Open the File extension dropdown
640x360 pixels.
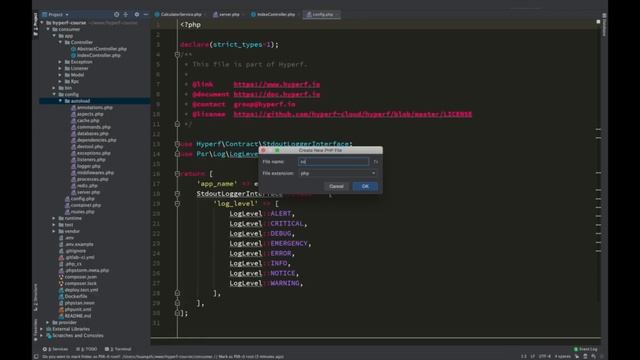point(338,173)
